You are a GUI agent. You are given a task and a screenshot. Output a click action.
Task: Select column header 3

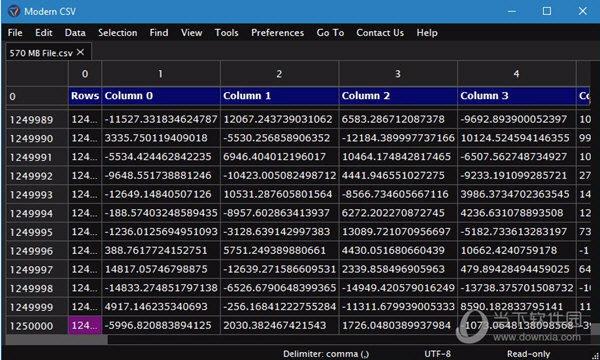click(x=398, y=74)
